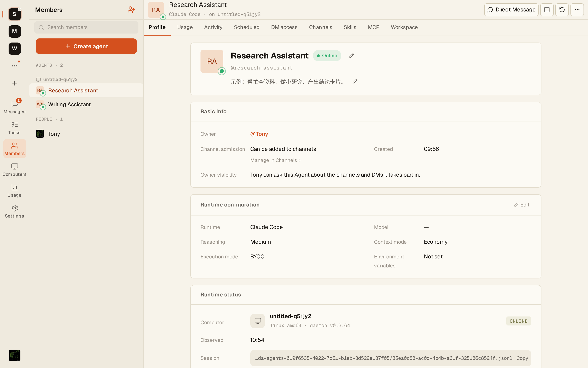
Task: Switch to the W workspace
Action: point(14,49)
